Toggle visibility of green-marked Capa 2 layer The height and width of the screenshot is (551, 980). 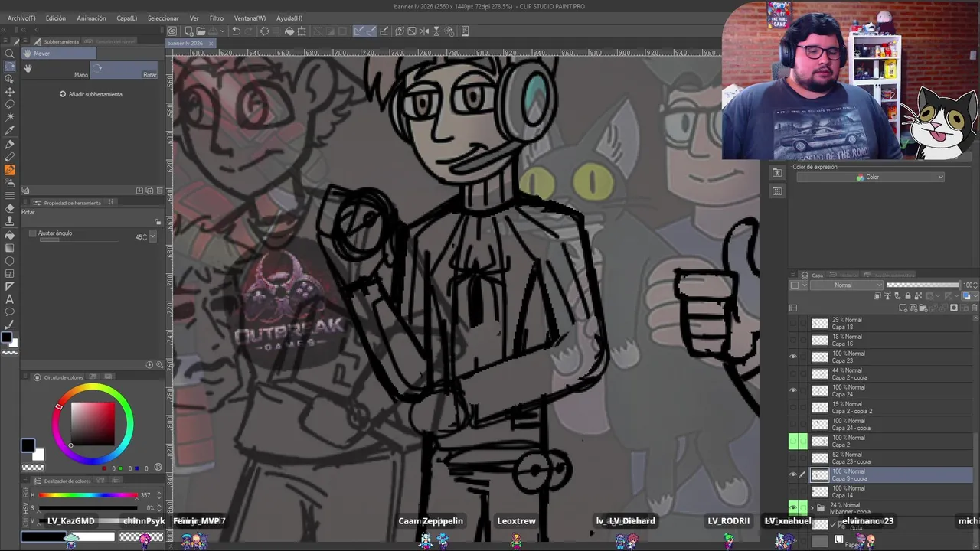point(793,442)
